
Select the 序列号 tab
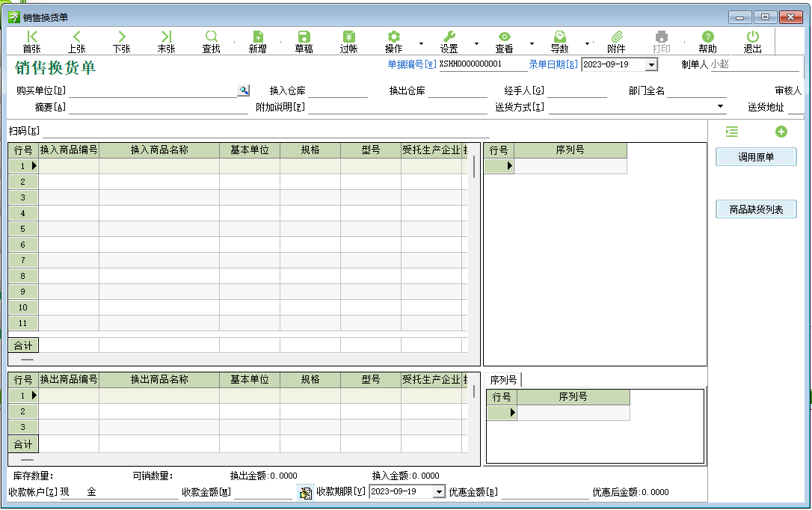pyautogui.click(x=503, y=380)
